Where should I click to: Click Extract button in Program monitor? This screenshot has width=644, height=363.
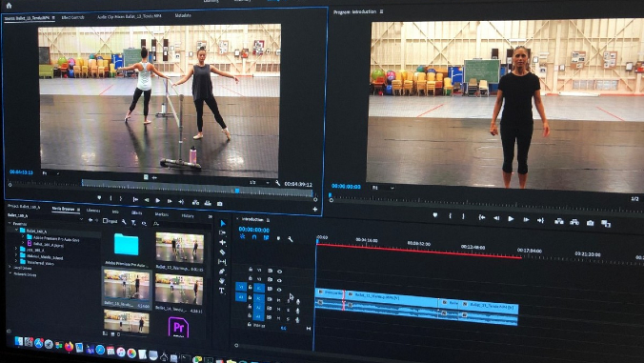[574, 222]
